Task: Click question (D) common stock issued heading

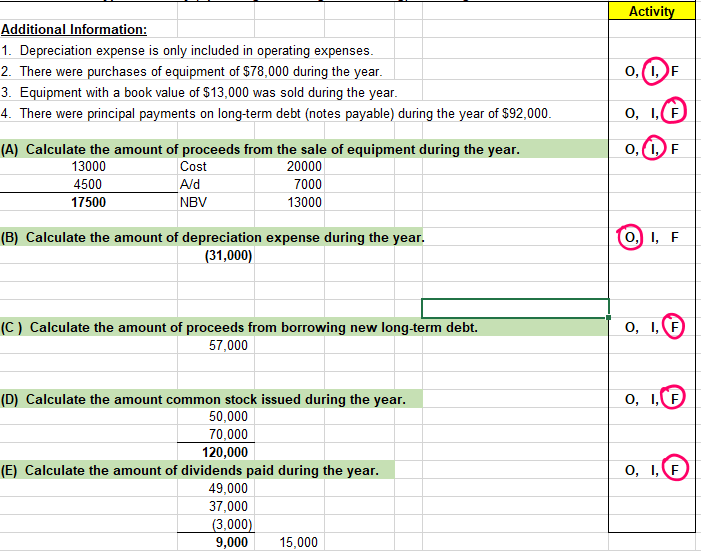Action: coord(211,399)
